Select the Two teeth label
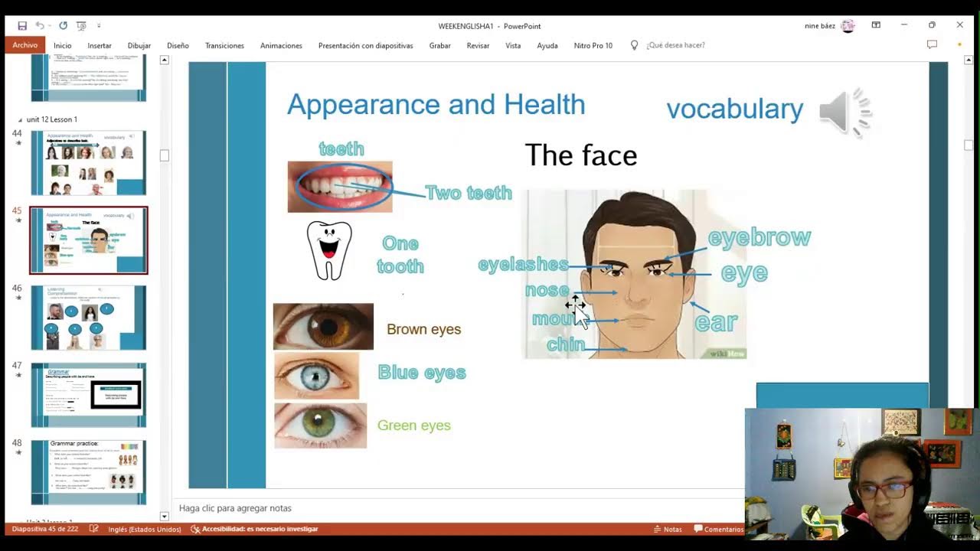This screenshot has width=980, height=551. click(469, 193)
